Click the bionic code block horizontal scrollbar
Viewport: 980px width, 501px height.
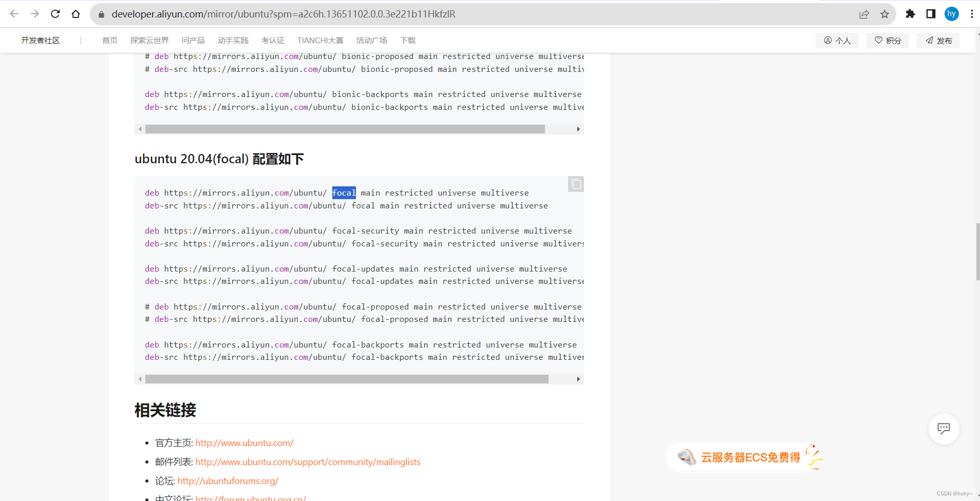[345, 129]
